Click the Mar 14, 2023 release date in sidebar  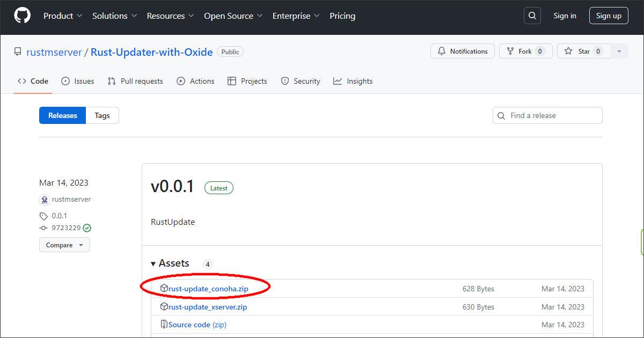click(64, 182)
